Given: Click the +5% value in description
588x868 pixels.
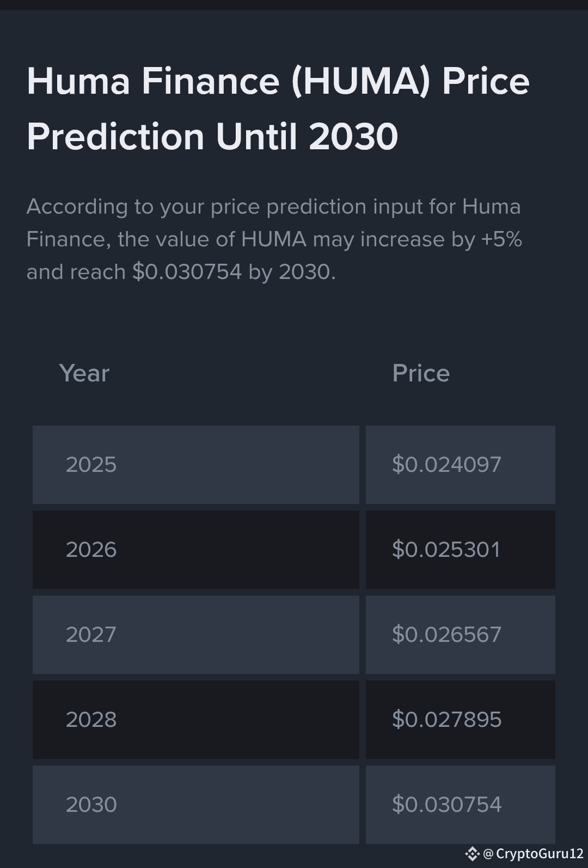Looking at the screenshot, I should click(x=501, y=239).
